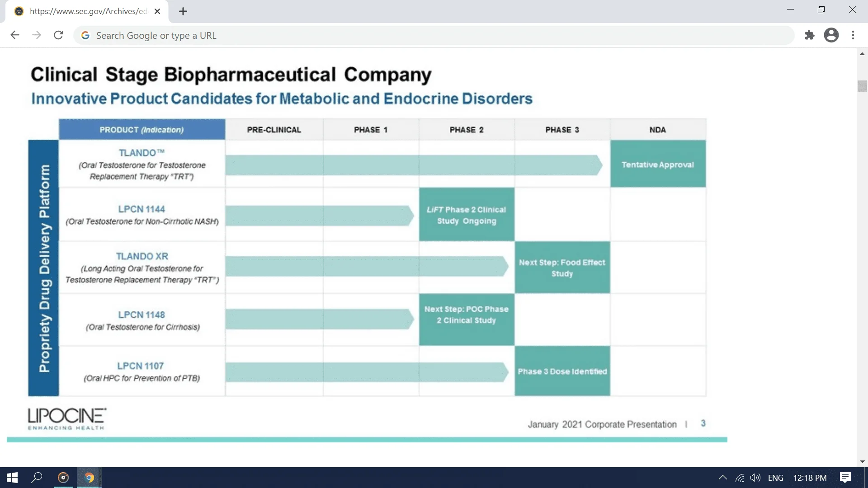Click the Innovative Product Candidates subtitle
The height and width of the screenshot is (488, 868).
coord(282,99)
